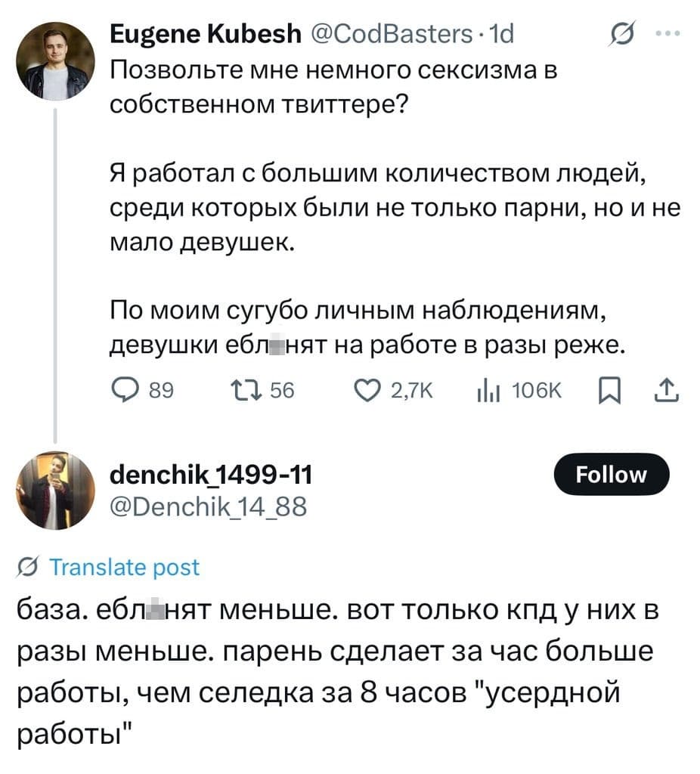
Task: Open the like count 2,7K details
Action: point(398,390)
